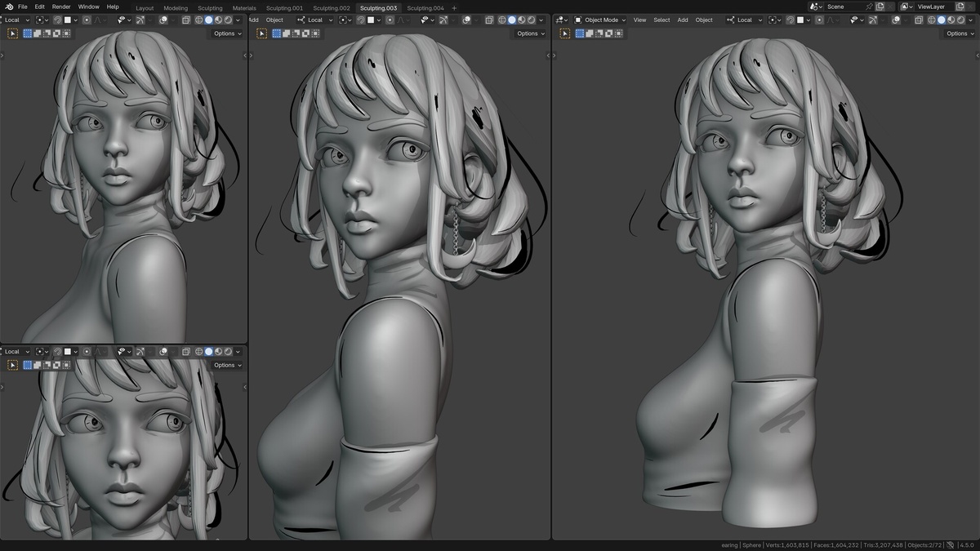Select wireframe shading in right viewport

(932, 20)
